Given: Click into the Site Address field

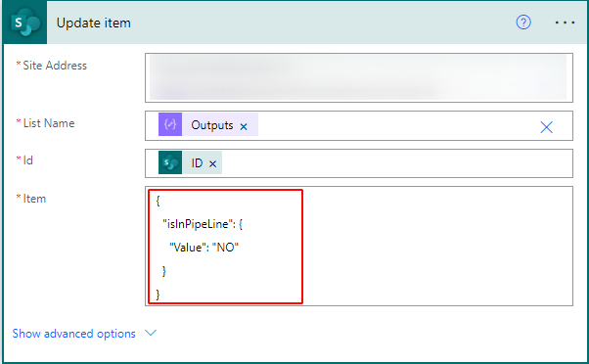Looking at the screenshot, I should pos(359,77).
